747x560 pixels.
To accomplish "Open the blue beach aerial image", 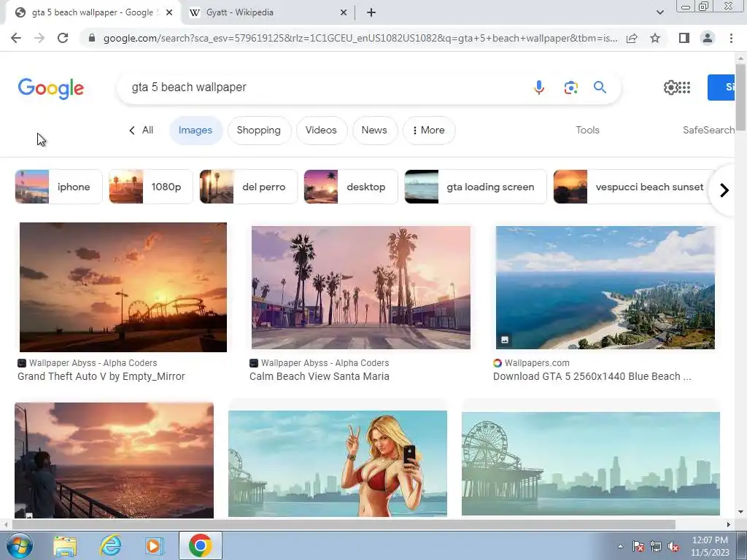I will [605, 287].
